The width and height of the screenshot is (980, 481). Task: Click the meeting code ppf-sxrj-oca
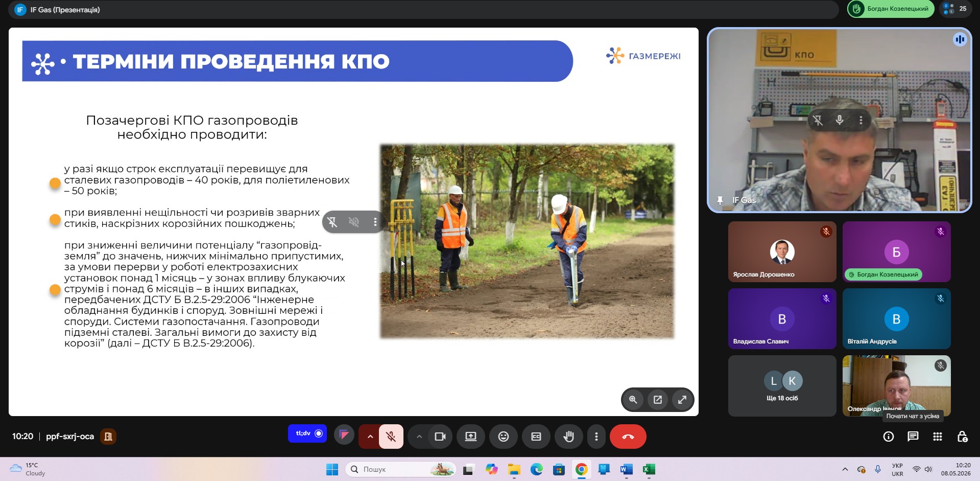[x=70, y=437]
